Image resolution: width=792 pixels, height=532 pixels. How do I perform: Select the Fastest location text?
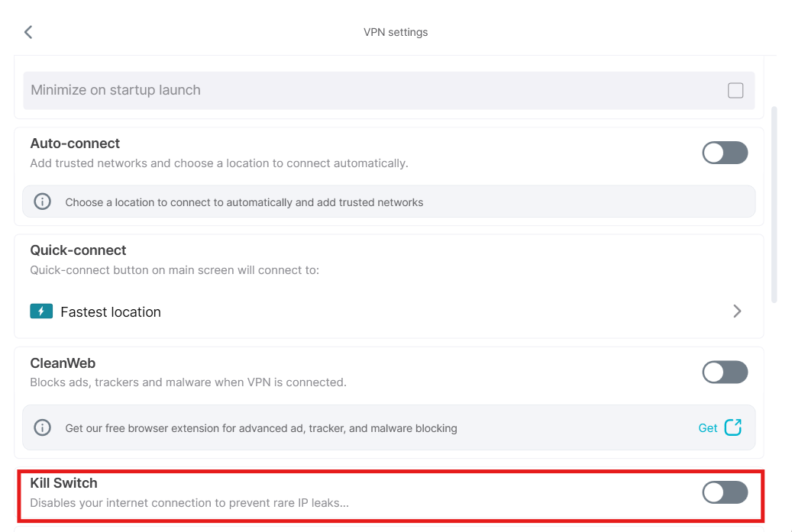pos(111,312)
